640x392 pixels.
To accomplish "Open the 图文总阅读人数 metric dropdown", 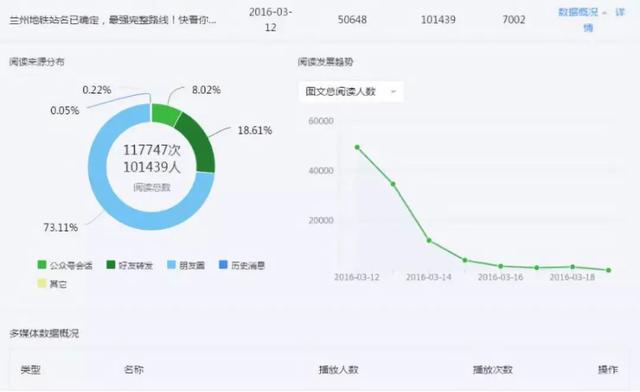I will (351, 92).
